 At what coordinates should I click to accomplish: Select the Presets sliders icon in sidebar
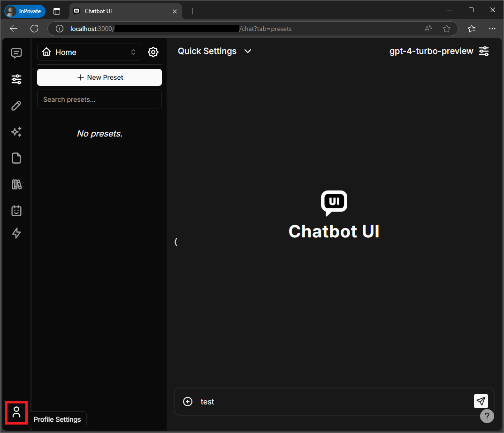(x=16, y=79)
